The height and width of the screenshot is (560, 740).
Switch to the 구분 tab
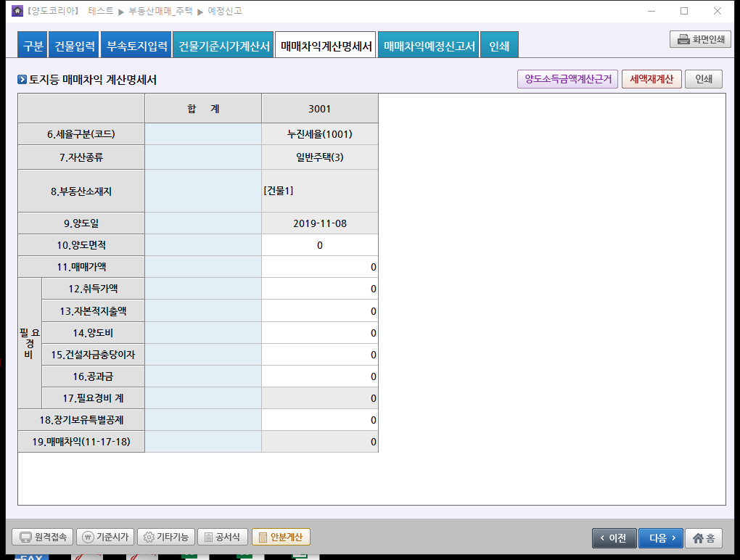33,45
